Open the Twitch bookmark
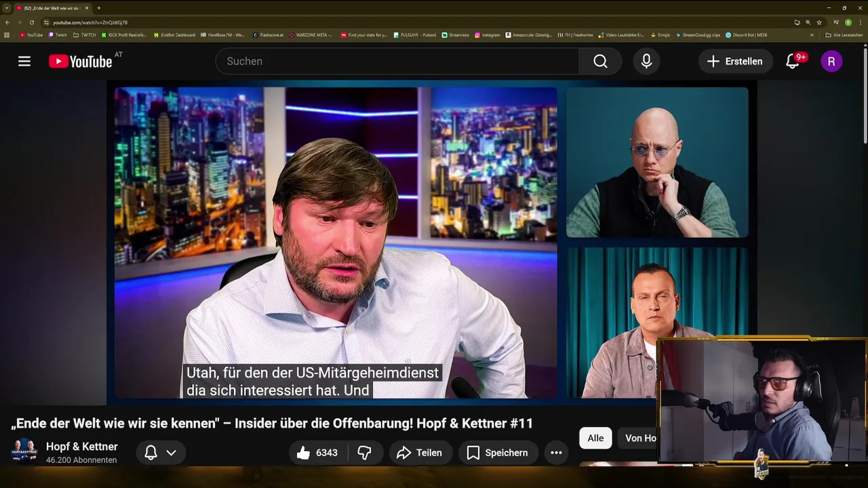Screen dimensions: 868x488 click(x=58, y=35)
